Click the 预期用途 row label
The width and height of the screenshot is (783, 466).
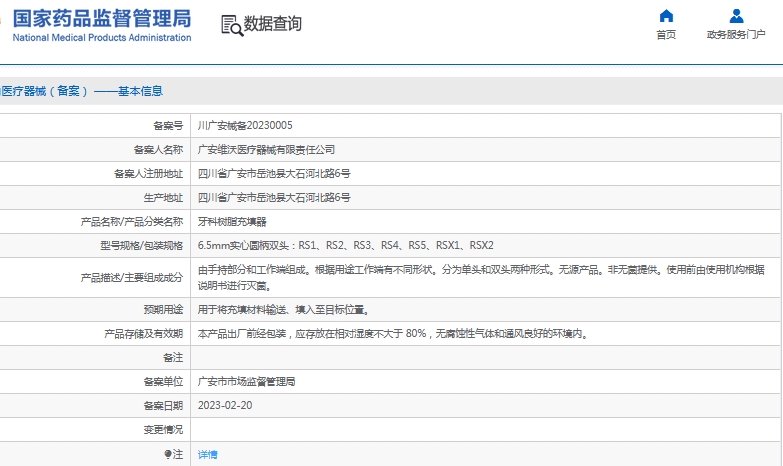point(163,310)
